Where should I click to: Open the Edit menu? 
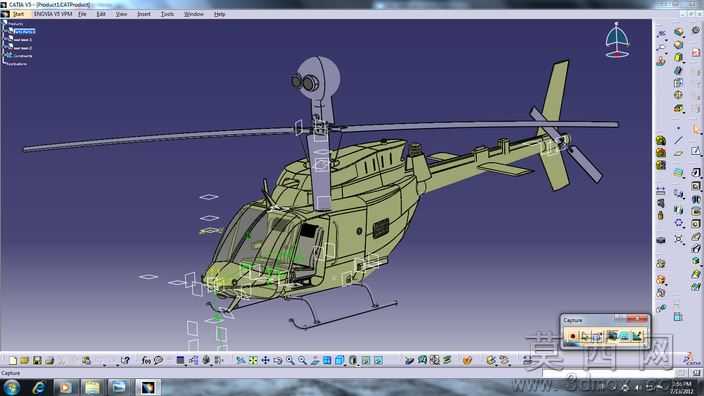[101, 14]
